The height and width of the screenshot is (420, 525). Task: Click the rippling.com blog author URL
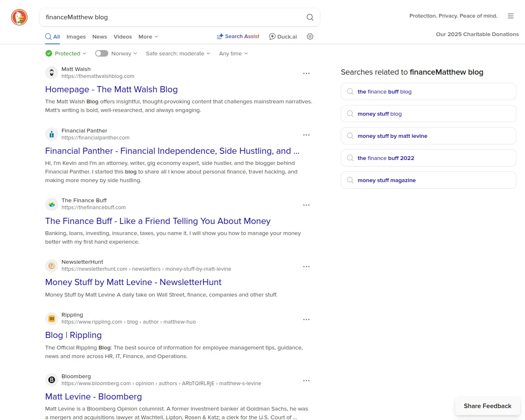point(129,322)
